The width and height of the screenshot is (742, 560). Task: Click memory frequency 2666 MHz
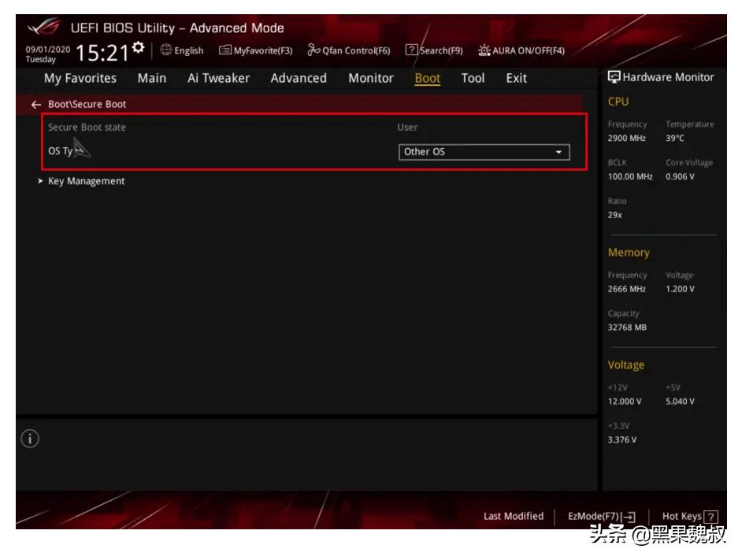(x=626, y=289)
